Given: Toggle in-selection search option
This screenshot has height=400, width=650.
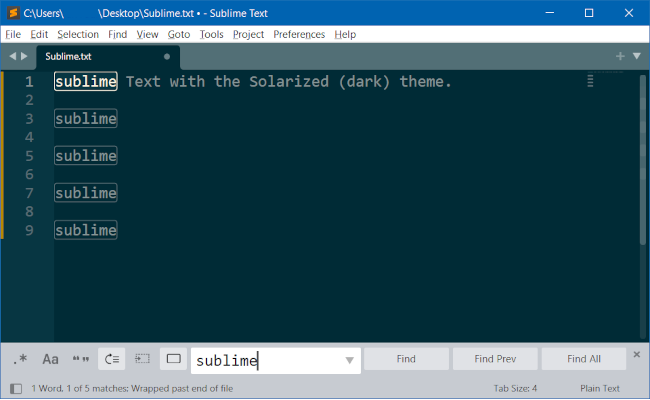Looking at the screenshot, I should 143,359.
